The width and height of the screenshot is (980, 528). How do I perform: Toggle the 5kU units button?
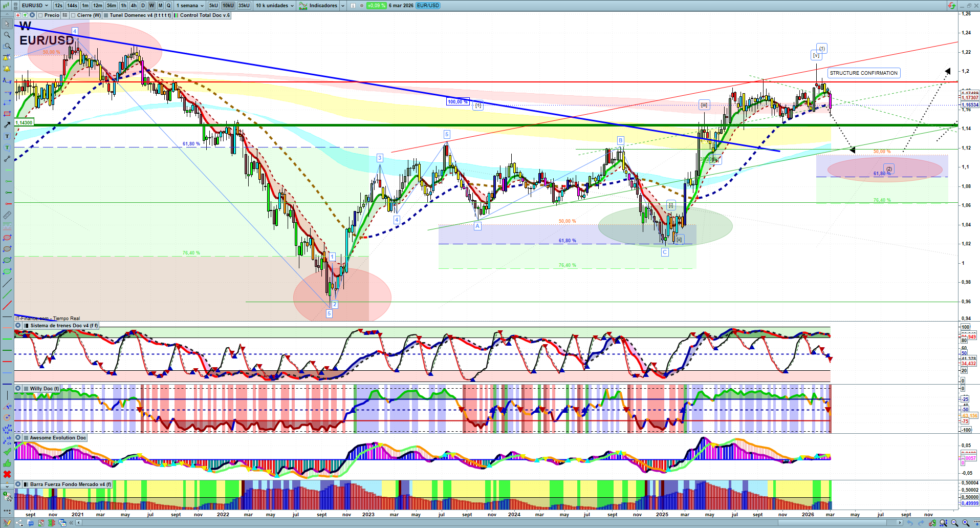(213, 6)
